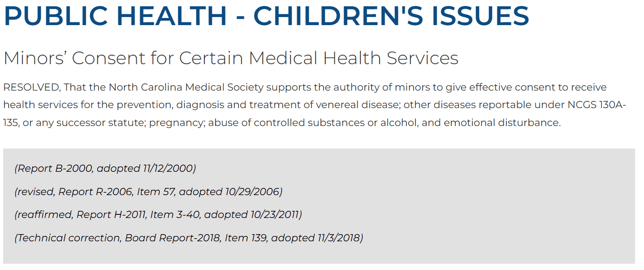Click the word "RESOLVED" in the paragraph
Image resolution: width=644 pixels, height=270 pixels.
pyautogui.click(x=31, y=87)
